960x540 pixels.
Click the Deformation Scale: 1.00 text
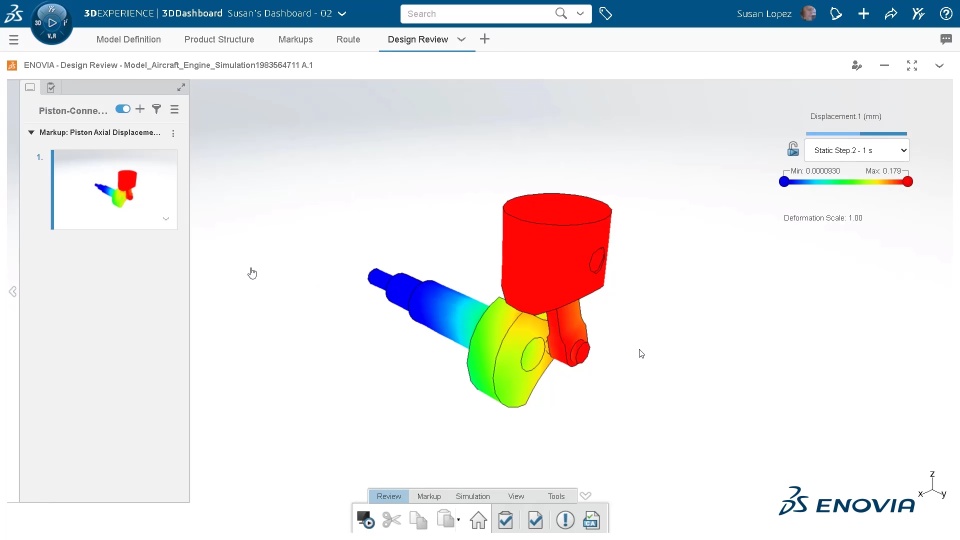(823, 218)
